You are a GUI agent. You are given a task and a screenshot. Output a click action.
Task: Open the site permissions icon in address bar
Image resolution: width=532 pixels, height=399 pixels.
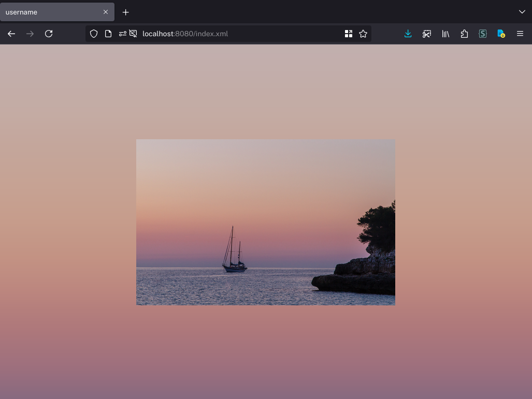tap(122, 34)
